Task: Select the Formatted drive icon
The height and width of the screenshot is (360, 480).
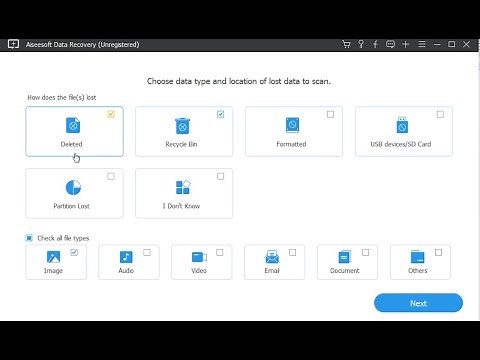Action: click(x=292, y=125)
